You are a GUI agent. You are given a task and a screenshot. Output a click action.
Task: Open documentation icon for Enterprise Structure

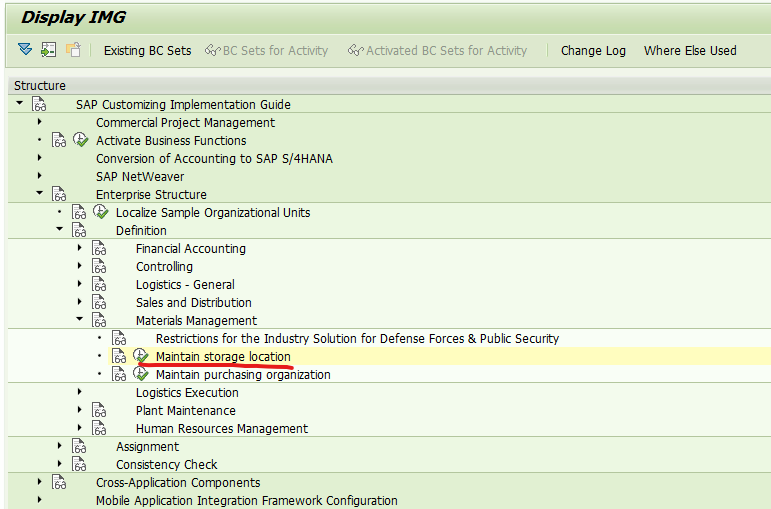tap(59, 194)
